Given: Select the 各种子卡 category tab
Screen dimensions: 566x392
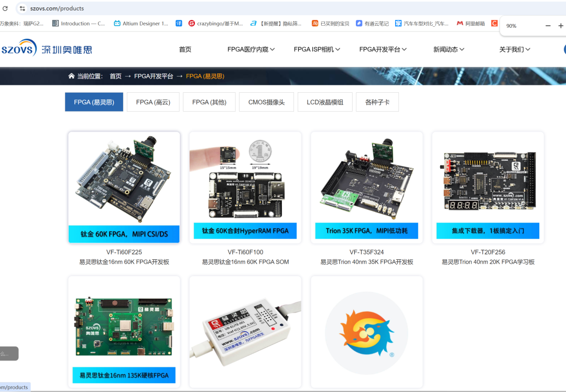Looking at the screenshot, I should 377,102.
